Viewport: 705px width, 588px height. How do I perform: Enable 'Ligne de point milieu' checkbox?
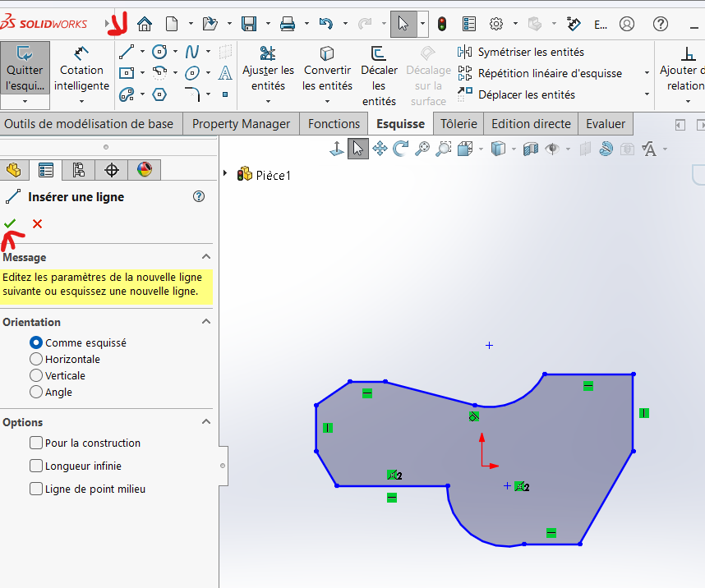(x=36, y=489)
